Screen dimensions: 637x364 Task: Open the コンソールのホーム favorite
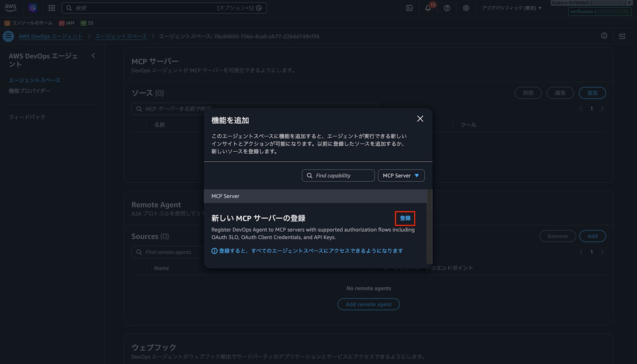(28, 23)
